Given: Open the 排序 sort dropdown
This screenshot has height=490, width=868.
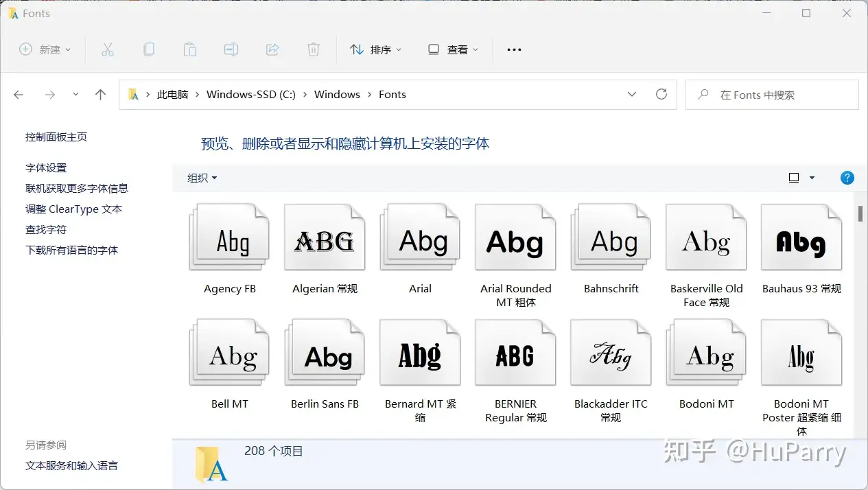Looking at the screenshot, I should click(375, 49).
